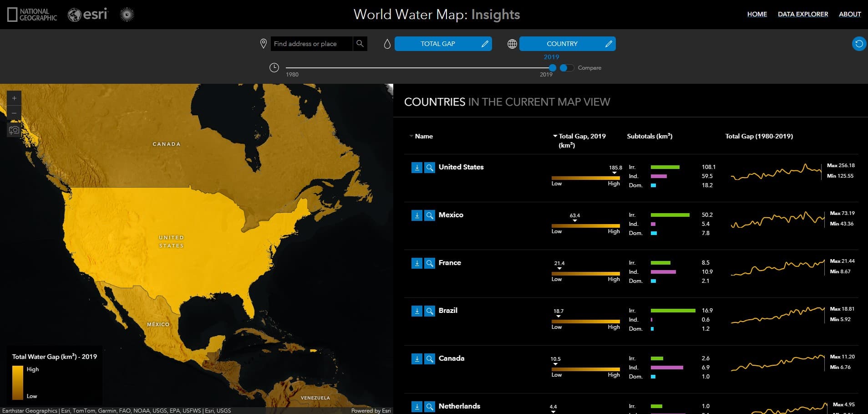
Task: Click the Find address or place field
Action: [311, 44]
